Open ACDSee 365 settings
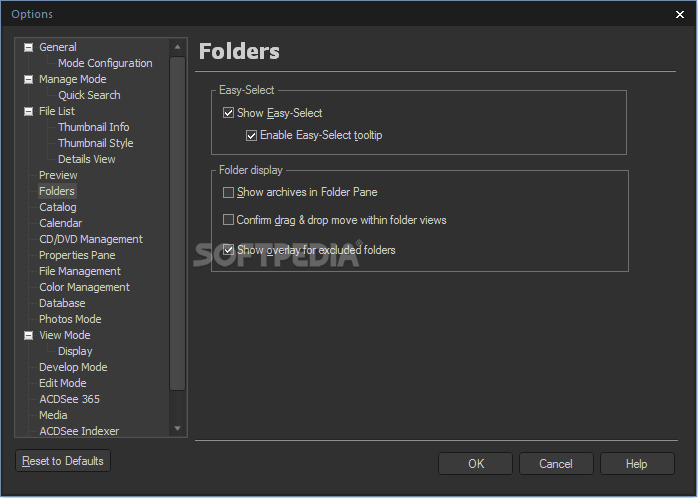 (69, 399)
